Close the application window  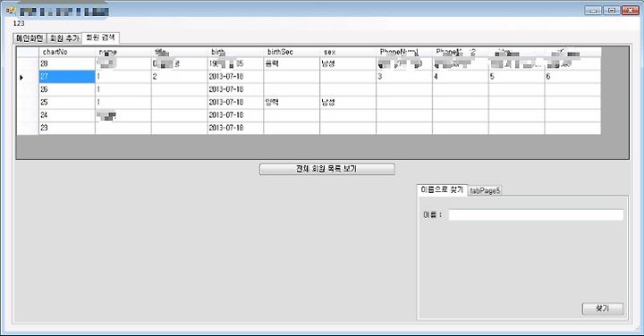tap(630, 11)
